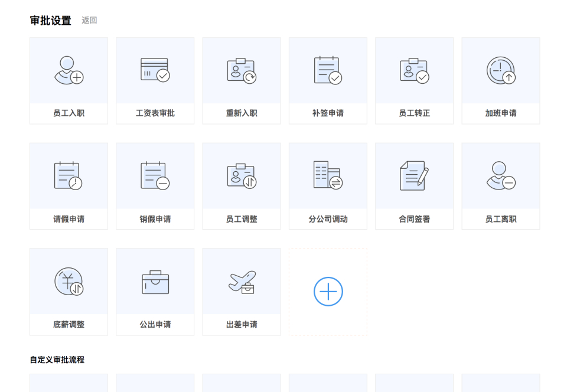
Task: Click the 审批设置 page title
Action: coord(51,21)
